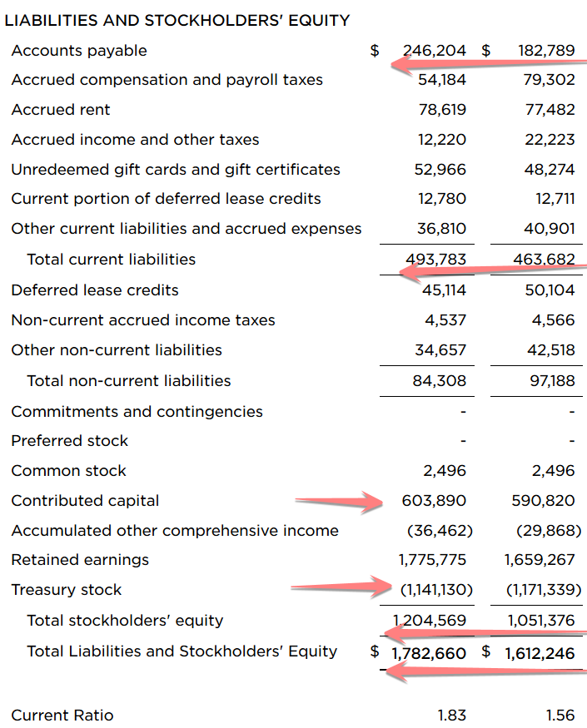Select the Current Ratio value 1.56

point(560,716)
